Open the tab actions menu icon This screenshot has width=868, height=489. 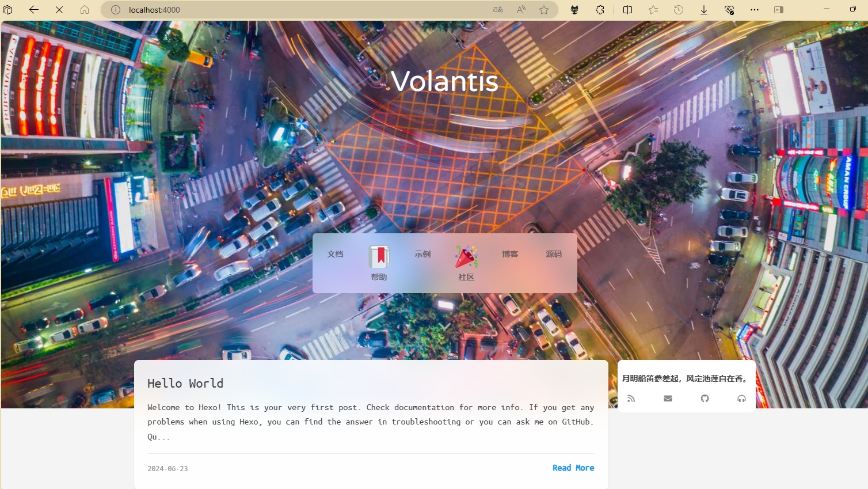[8, 10]
